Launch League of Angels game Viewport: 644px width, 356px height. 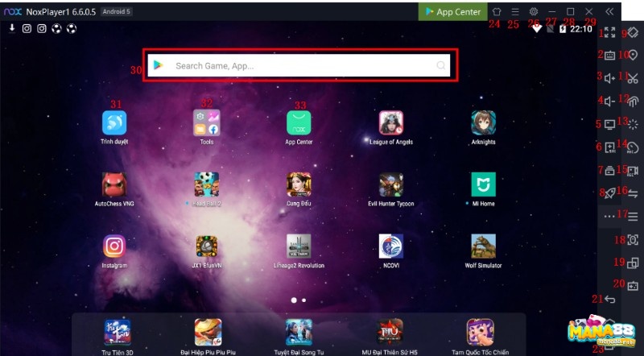pyautogui.click(x=391, y=127)
